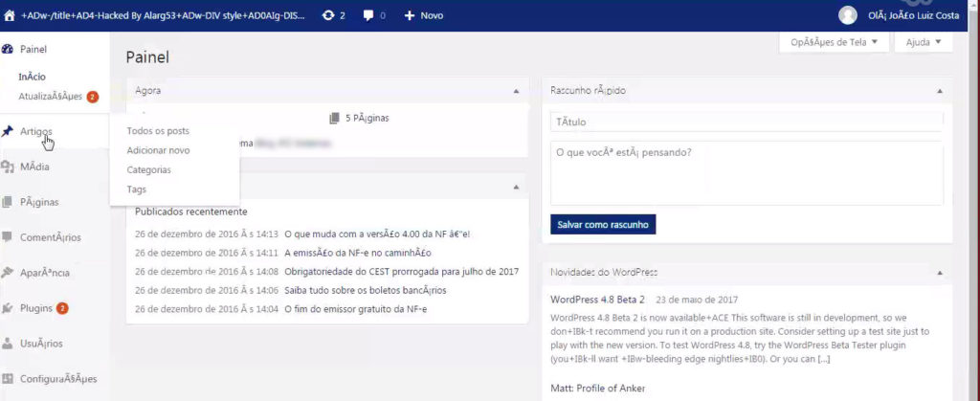Open the WordPress 4.8 Beta 2 news link
The height and width of the screenshot is (401, 980).
tap(597, 300)
